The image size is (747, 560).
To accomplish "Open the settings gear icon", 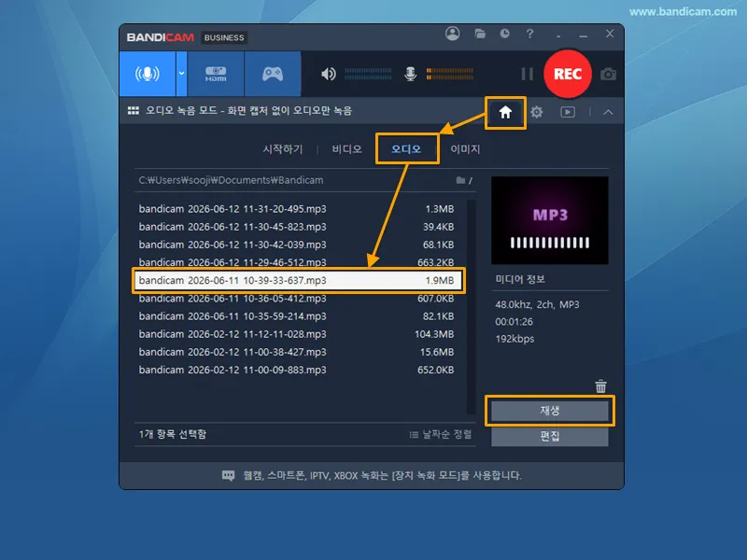I will pyautogui.click(x=536, y=112).
